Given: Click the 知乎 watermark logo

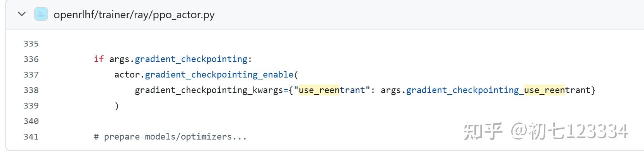Looking at the screenshot, I should 483,131.
